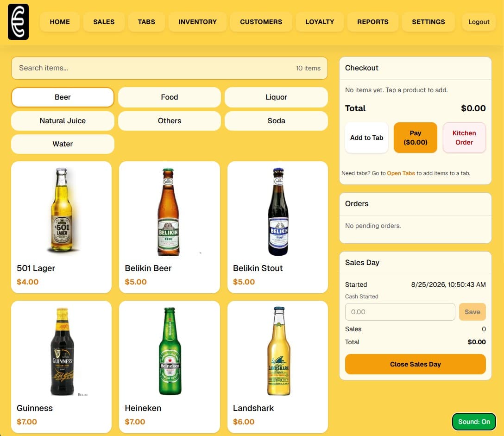The height and width of the screenshot is (436, 504).
Task: Click the Add to Tab button
Action: (x=366, y=138)
